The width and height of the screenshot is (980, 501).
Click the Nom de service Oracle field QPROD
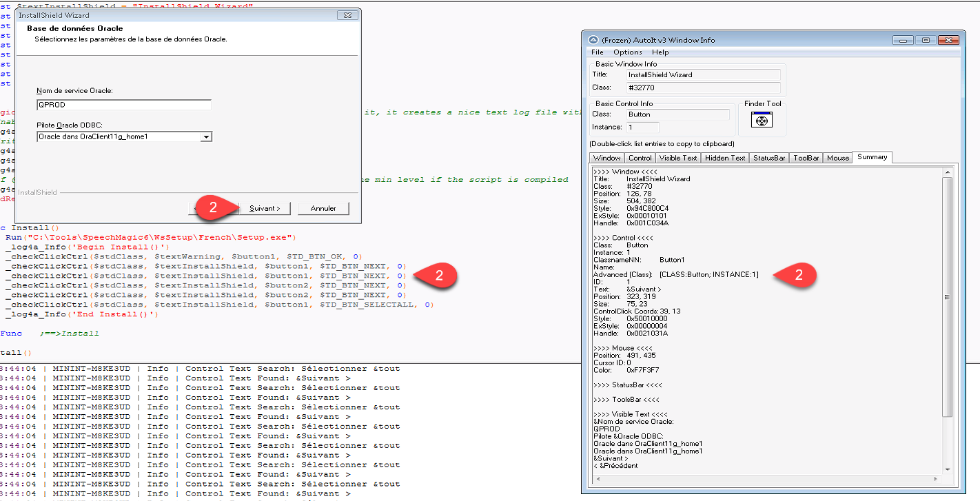124,105
